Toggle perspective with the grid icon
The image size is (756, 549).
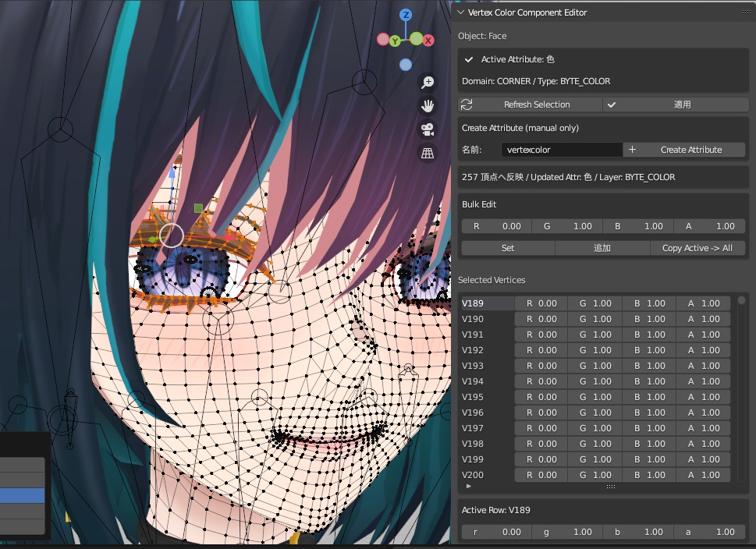(x=428, y=153)
